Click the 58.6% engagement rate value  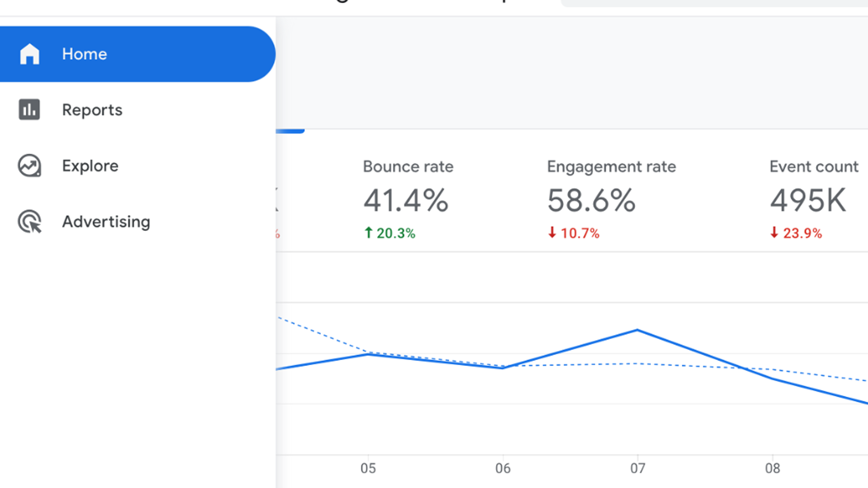click(x=591, y=200)
